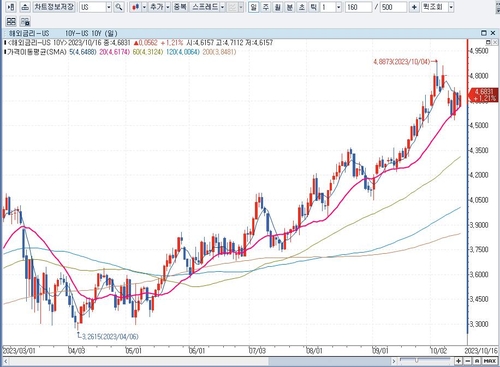
Task: Click the 160 bar count field
Action: coord(358,7)
